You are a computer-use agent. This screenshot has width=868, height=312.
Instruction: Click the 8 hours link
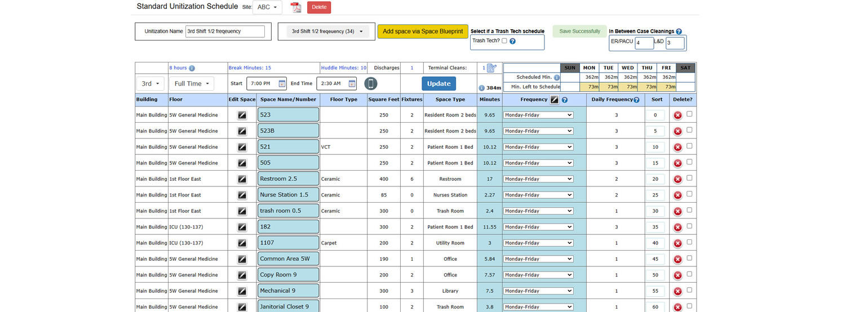(x=178, y=68)
